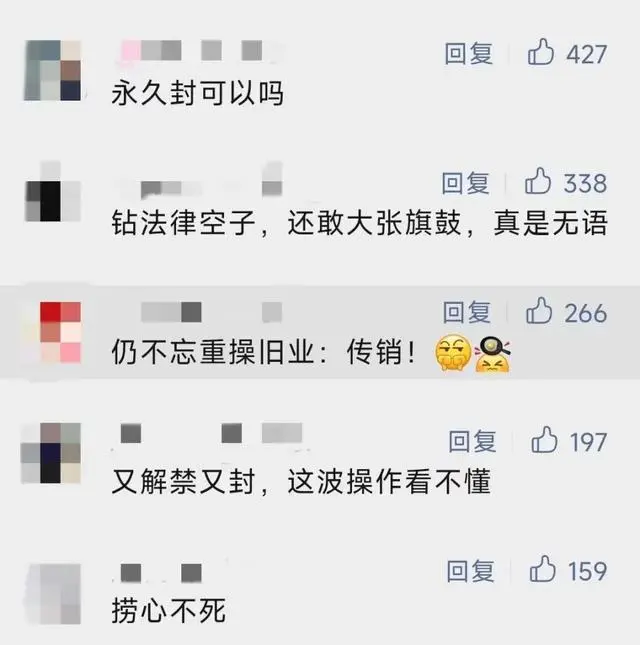Open the red-pink avatar profile

pos(60,332)
